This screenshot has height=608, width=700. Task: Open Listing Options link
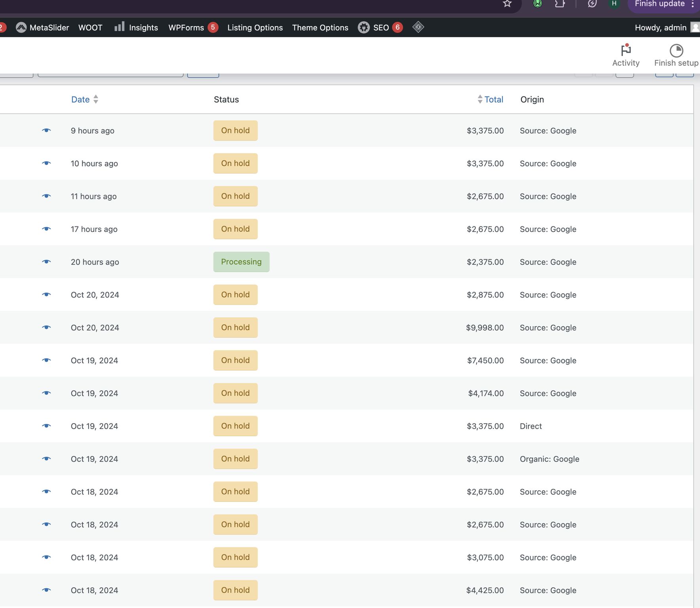point(255,27)
